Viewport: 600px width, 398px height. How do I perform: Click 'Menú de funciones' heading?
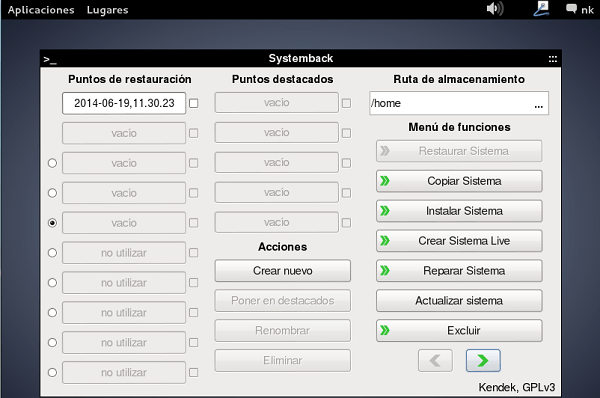pyautogui.click(x=459, y=127)
